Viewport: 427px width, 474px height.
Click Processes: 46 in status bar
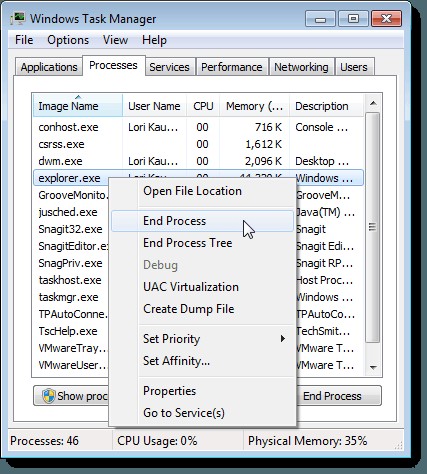[45, 441]
